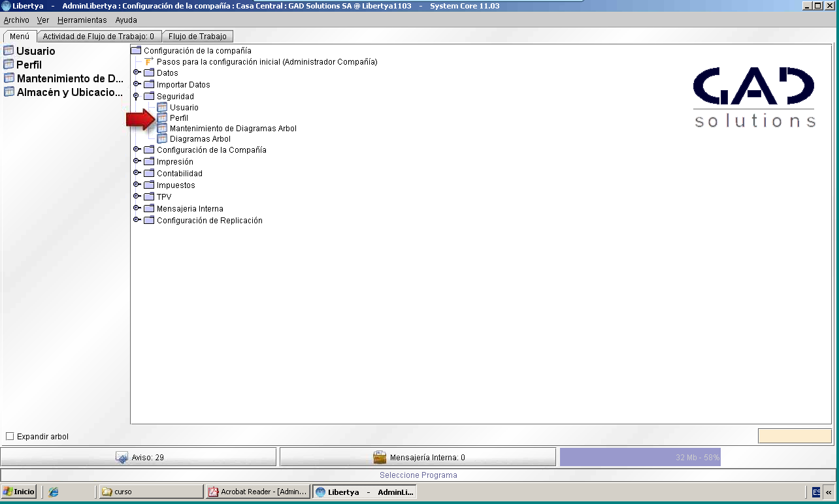Click the memory usage progress bar
Viewport: 839px width, 504px height.
click(640, 457)
